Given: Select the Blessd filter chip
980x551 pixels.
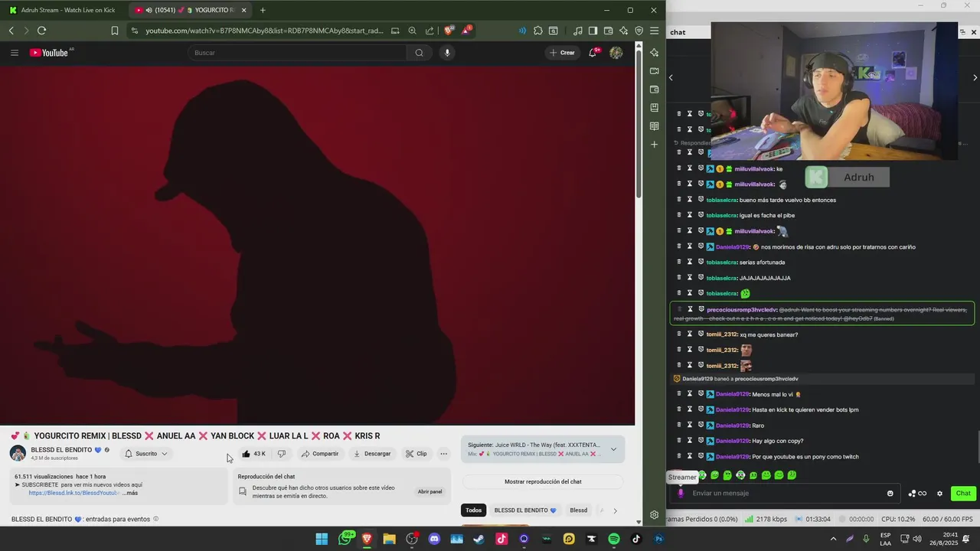Looking at the screenshot, I should 579,510.
